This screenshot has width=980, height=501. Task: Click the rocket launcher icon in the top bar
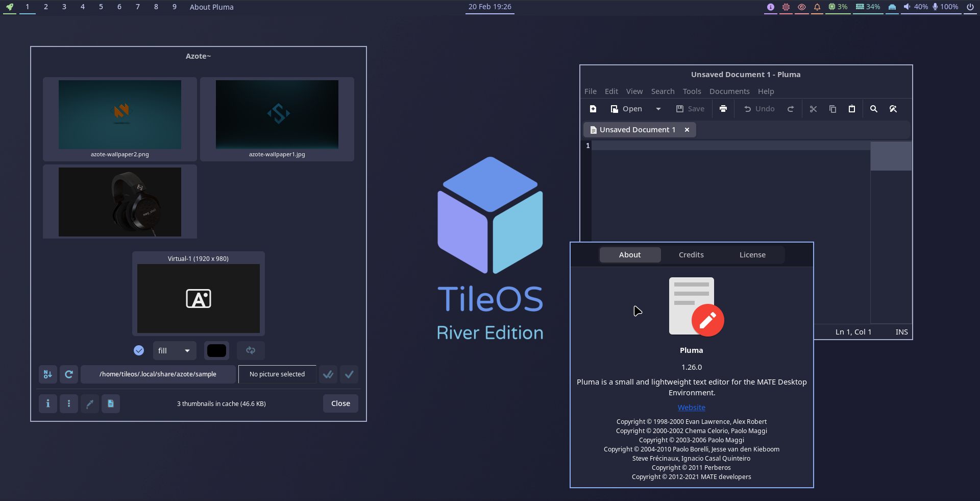pyautogui.click(x=10, y=7)
